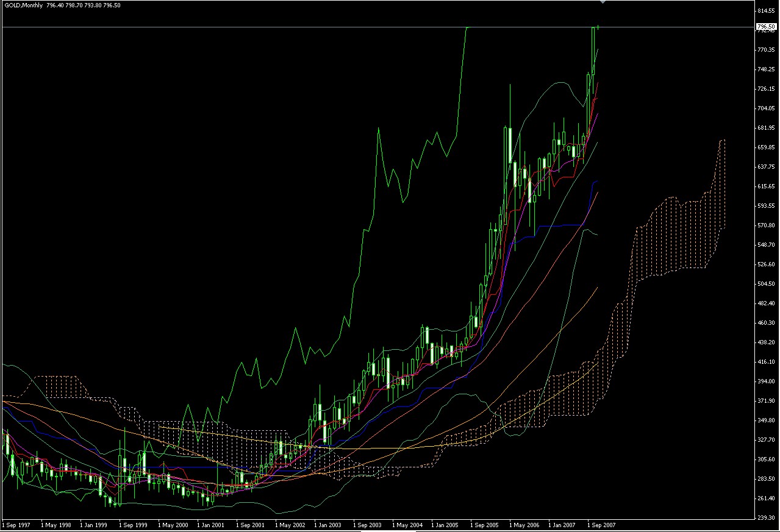The width and height of the screenshot is (780, 532).
Task: Click the 239.30 price axis label
Action: click(x=766, y=518)
